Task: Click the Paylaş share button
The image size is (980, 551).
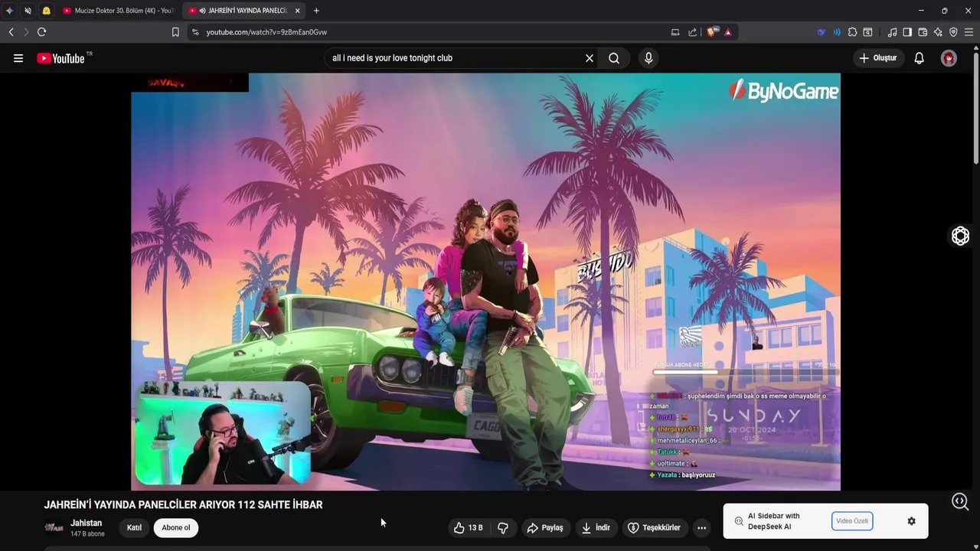Action: 545,527
